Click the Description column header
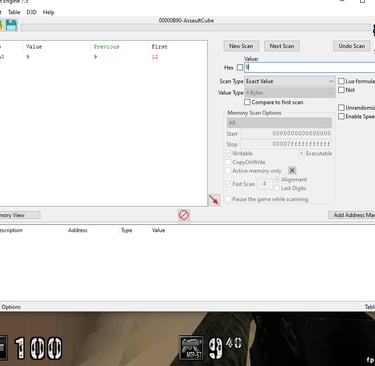375x366 pixels. click(11, 230)
